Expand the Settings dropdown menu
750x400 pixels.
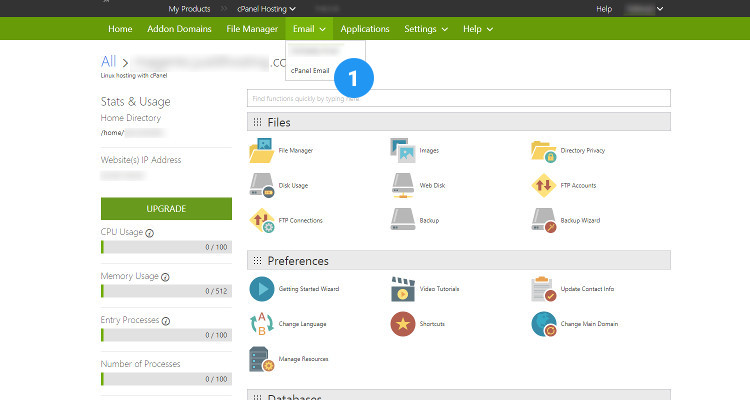[426, 29]
